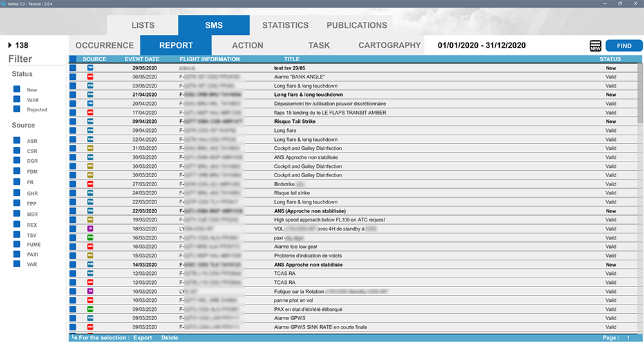Image resolution: width=644 pixels, height=349 pixels.
Task: Click the purple source icon on 'Fatigue sur la Rotation' row
Action: click(x=90, y=291)
